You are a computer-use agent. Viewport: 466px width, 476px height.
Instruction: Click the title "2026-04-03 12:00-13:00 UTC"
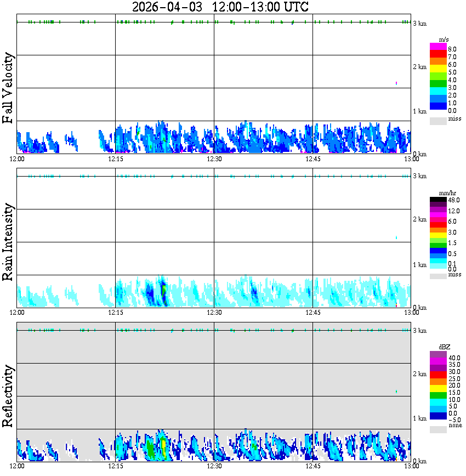click(220, 7)
